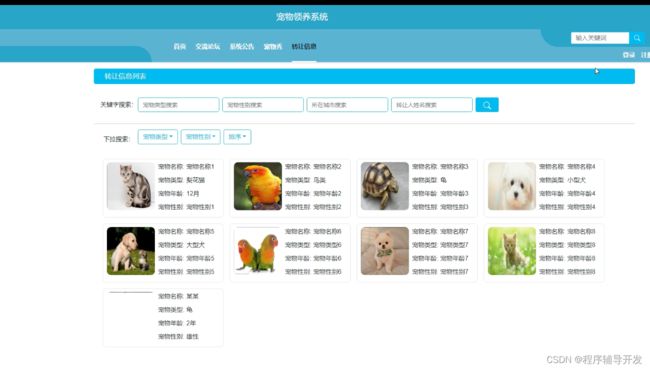Screen dimensions: 650x369
Task: Click the 大型犬 pet type text
Action: 196,245
